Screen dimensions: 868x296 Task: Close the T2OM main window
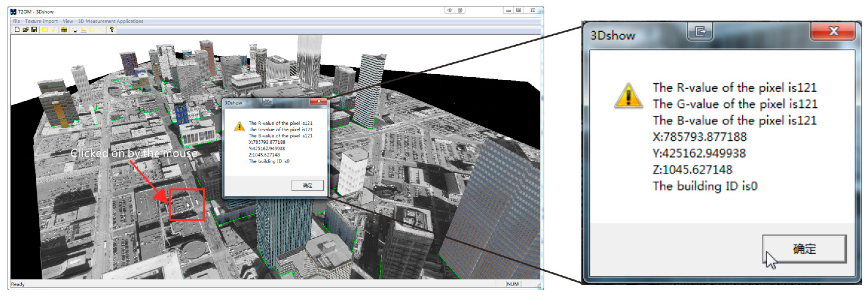[532, 11]
